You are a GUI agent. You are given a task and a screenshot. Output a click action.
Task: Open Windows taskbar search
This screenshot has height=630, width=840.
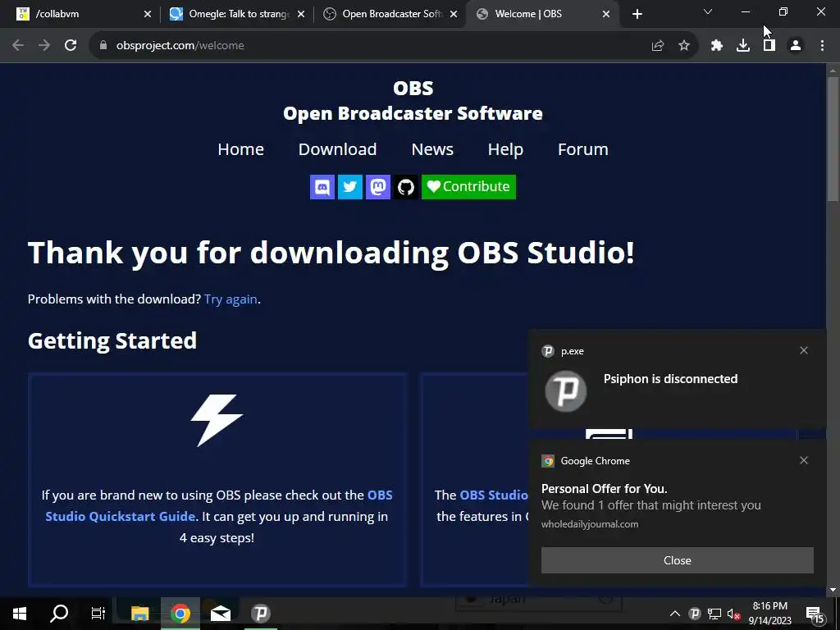[x=59, y=614]
